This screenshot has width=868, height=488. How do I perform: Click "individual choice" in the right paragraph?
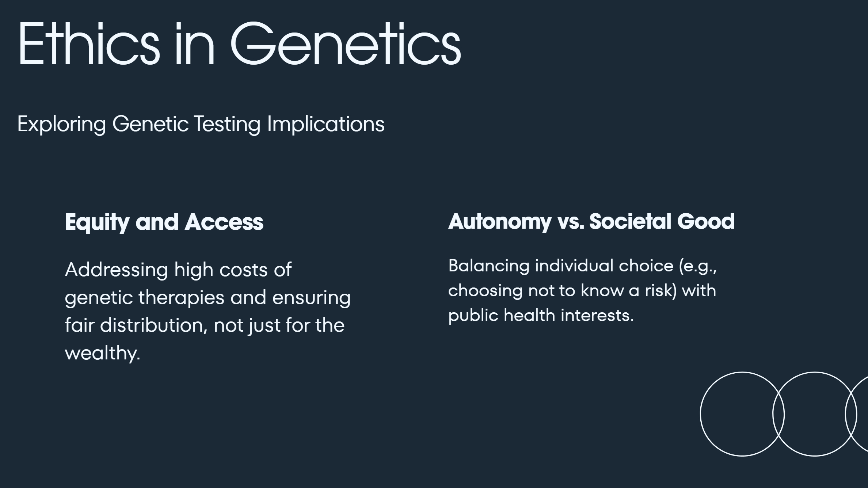tap(604, 266)
